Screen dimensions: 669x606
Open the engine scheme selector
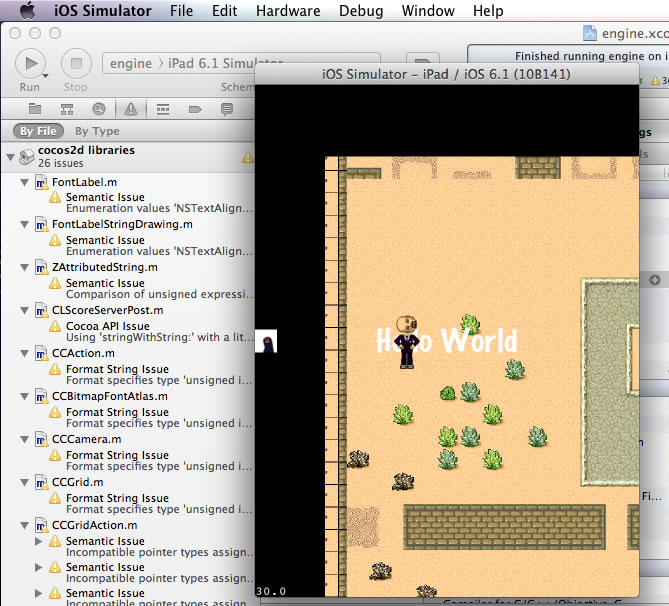131,64
